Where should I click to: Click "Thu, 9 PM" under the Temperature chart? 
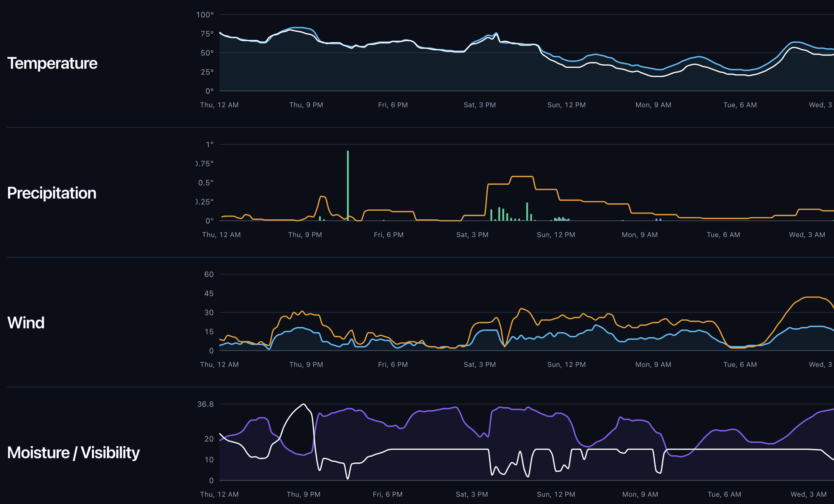point(306,105)
